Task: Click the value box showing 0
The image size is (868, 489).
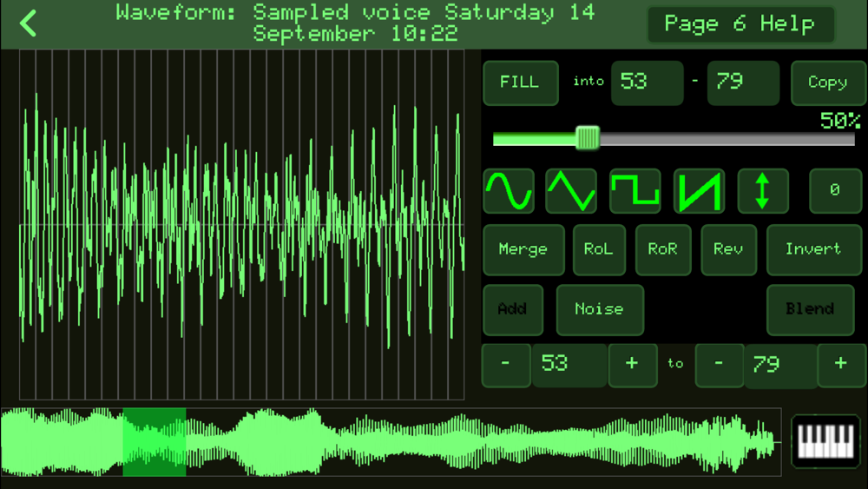Action: [835, 191]
